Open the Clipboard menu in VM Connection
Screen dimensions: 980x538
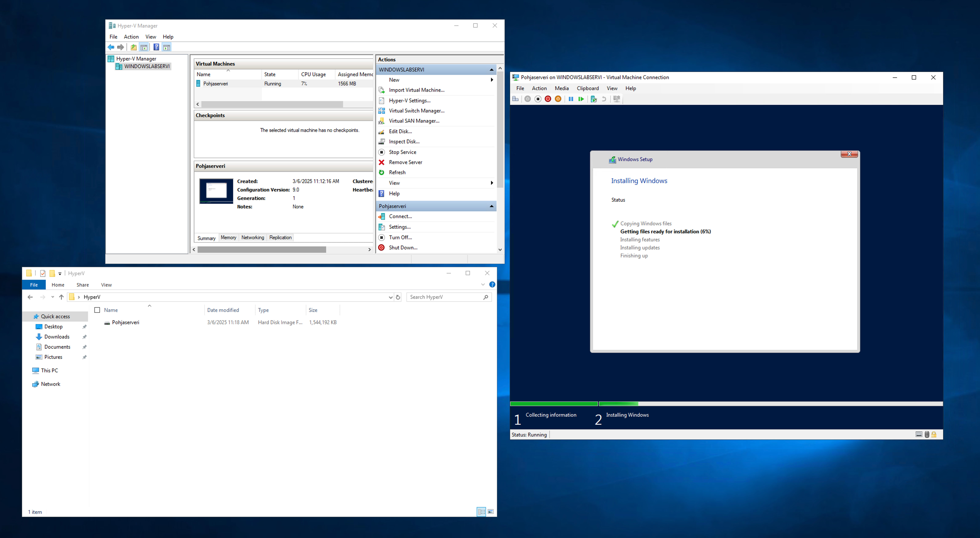tap(587, 88)
